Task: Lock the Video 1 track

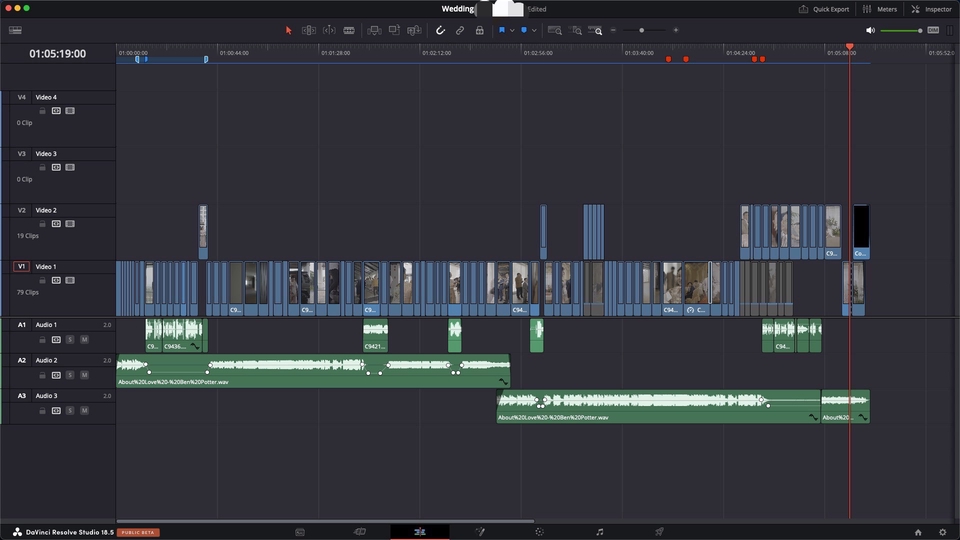Action: click(x=42, y=280)
